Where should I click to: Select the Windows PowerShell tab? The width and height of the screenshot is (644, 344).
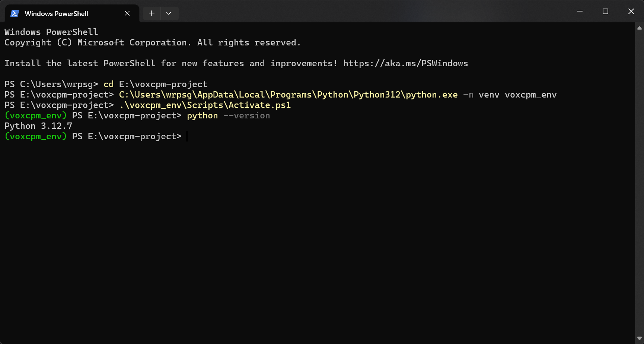coord(72,13)
